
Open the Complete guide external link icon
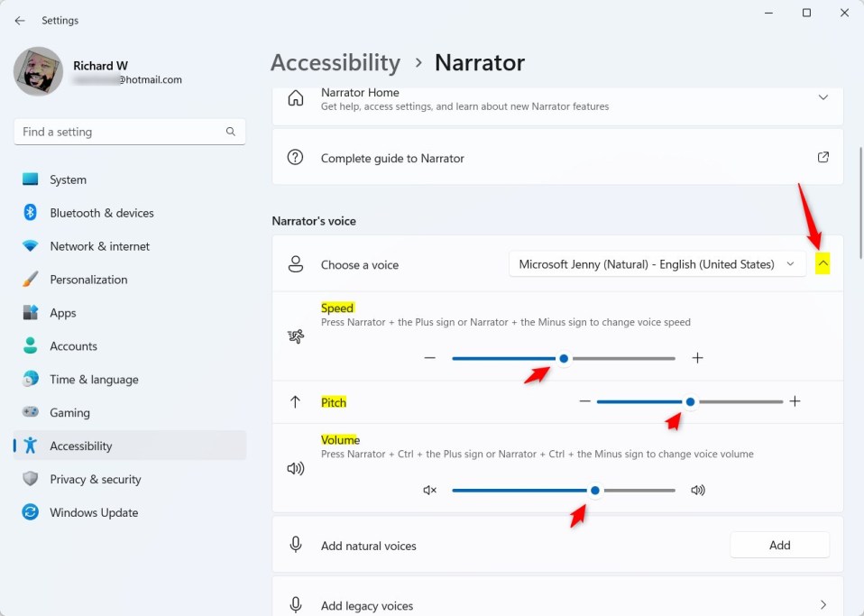(823, 158)
